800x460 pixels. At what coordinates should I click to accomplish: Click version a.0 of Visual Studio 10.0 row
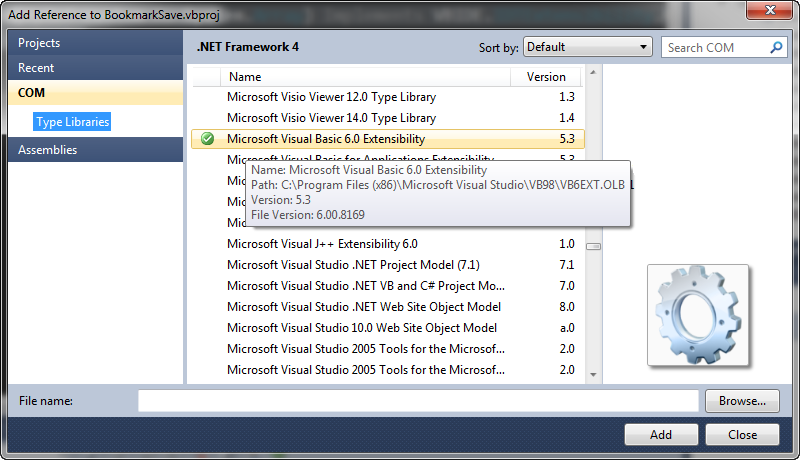click(567, 327)
